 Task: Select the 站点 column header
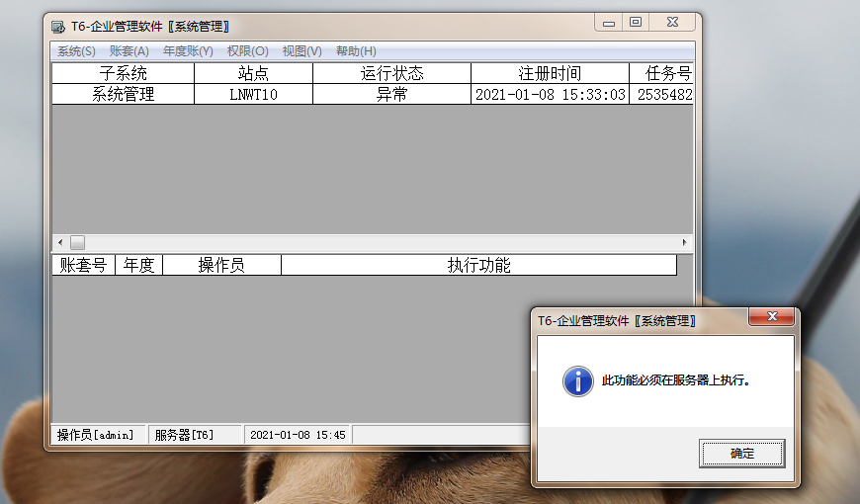(253, 73)
